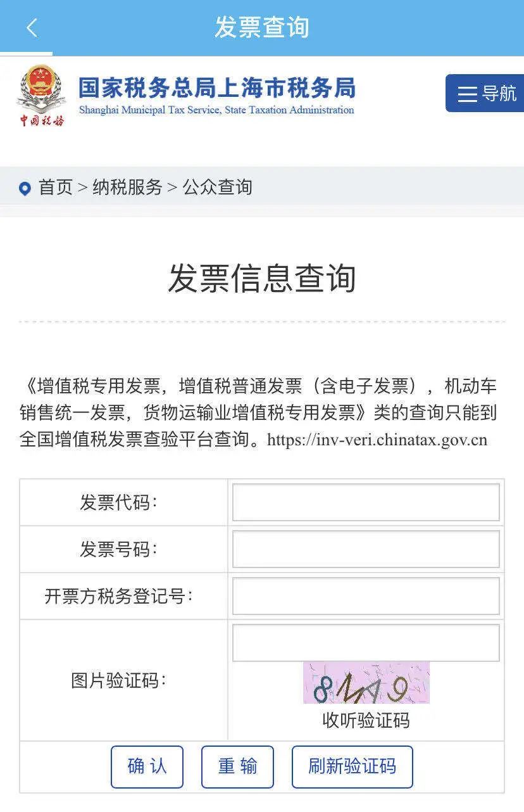Select the 开票方税务登记号 text box

click(x=366, y=596)
